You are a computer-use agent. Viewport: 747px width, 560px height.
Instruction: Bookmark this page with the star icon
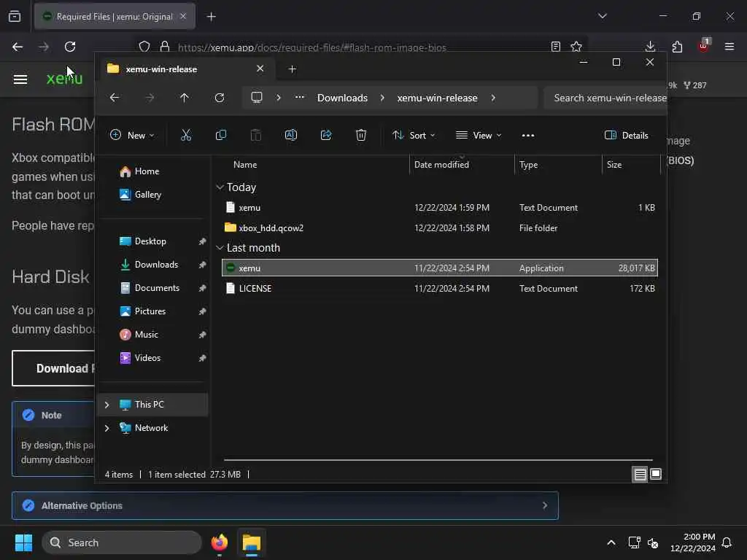coord(576,47)
